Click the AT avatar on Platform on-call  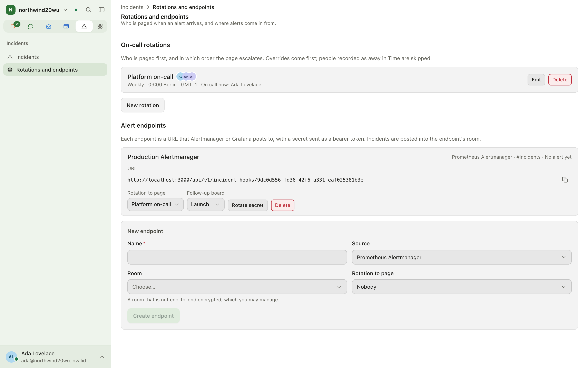pyautogui.click(x=192, y=76)
